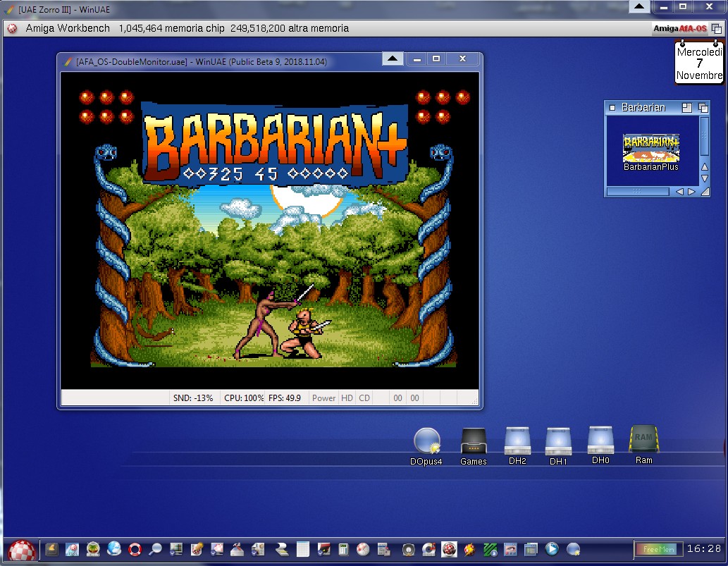The height and width of the screenshot is (566, 728).
Task: Click the calendar widget showing Mercoledì 7 Novembre
Action: (699, 63)
